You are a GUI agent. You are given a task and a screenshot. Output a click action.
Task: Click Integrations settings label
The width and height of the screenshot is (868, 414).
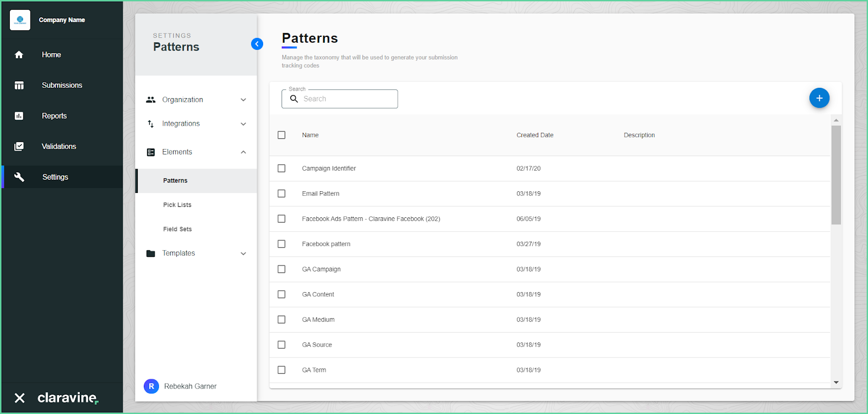click(181, 124)
